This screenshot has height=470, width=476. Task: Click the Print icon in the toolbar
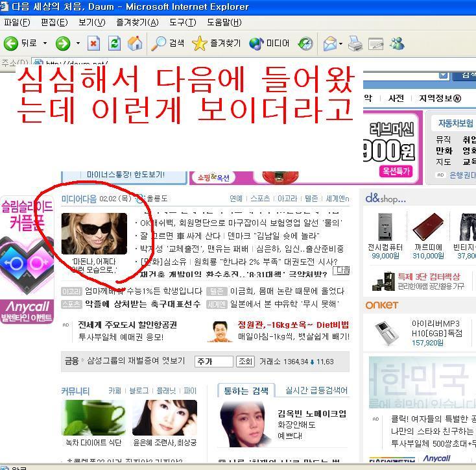pyautogui.click(x=355, y=43)
